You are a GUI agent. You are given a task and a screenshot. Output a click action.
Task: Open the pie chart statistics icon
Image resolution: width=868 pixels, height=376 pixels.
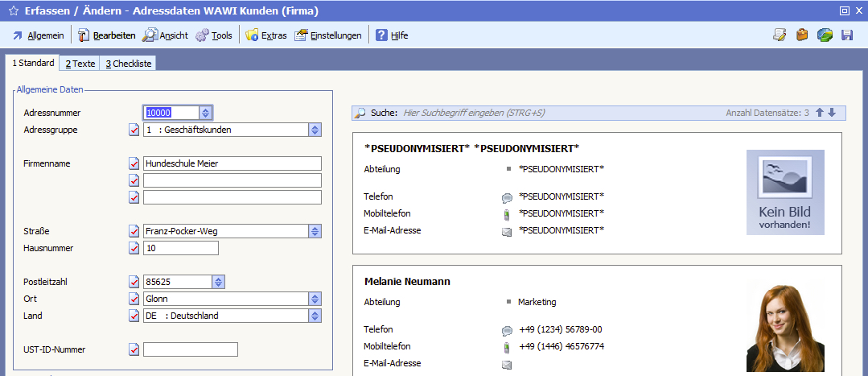825,35
